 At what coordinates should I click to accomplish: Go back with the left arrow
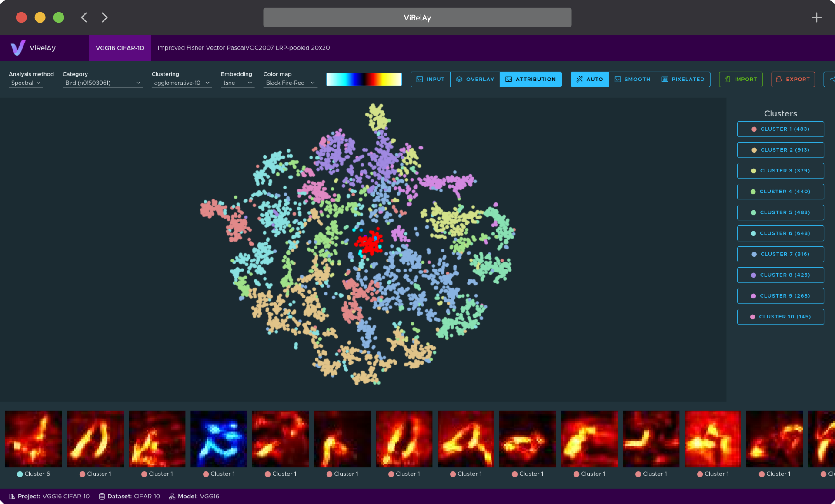tap(84, 17)
